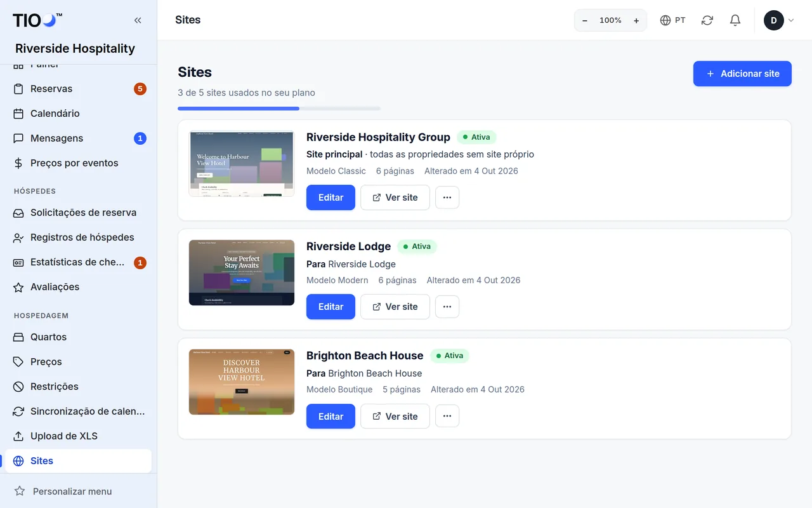Open Sincronização de calendário item
The image size is (812, 508).
tap(79, 411)
